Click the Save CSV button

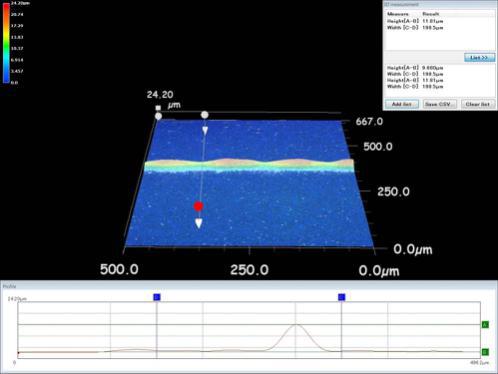point(440,104)
